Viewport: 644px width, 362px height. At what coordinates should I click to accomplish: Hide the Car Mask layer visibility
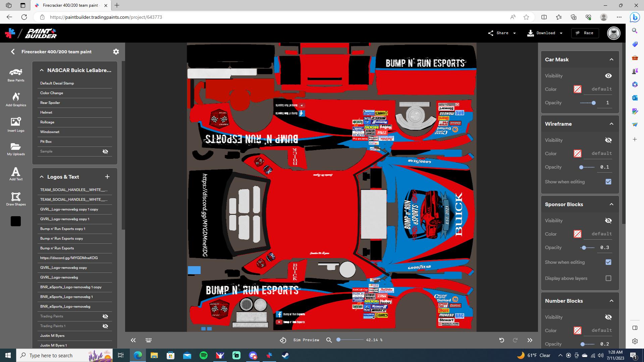pos(608,76)
